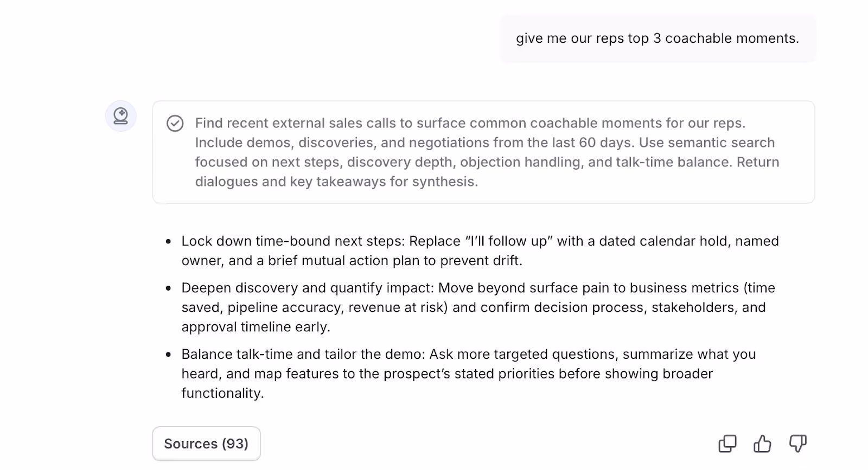
Task: Expand the 'Find recent external sales calls' step
Action: pyautogui.click(x=483, y=152)
